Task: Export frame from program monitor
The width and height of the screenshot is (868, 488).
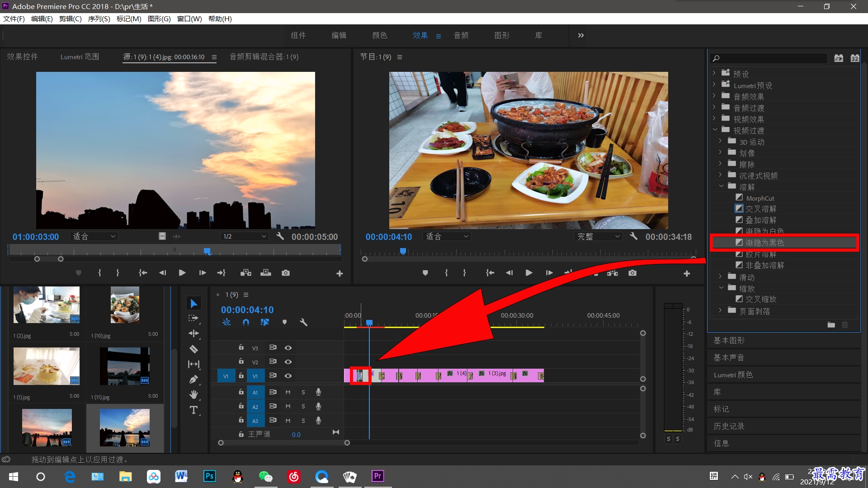Action: (632, 273)
